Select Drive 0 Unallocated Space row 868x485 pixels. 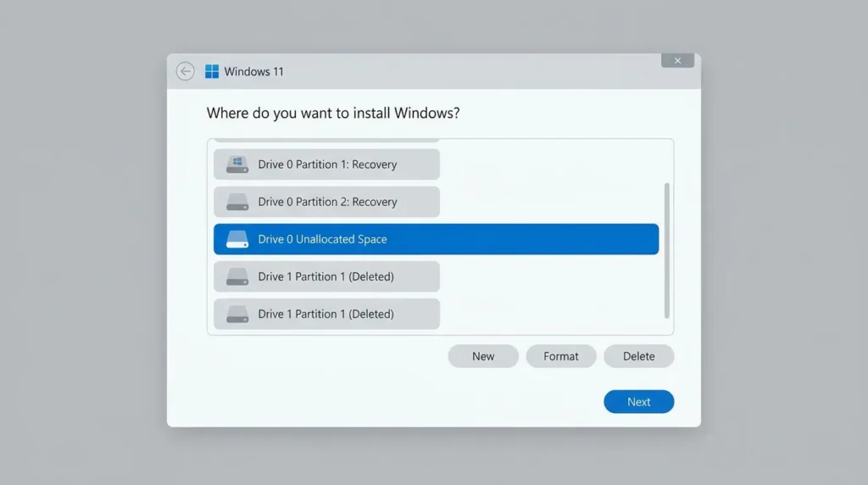tap(437, 239)
